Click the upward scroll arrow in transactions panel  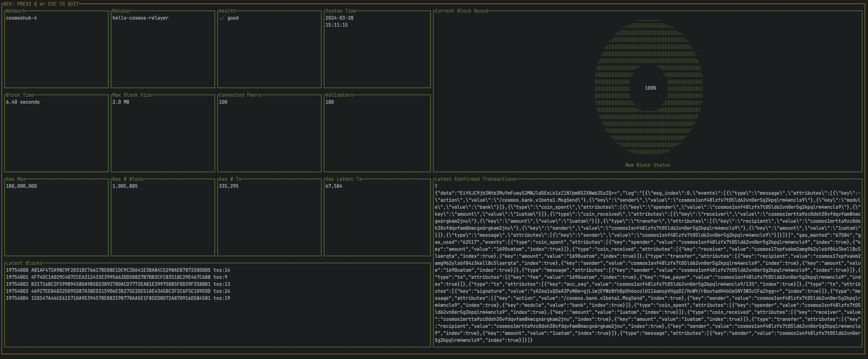pos(435,187)
